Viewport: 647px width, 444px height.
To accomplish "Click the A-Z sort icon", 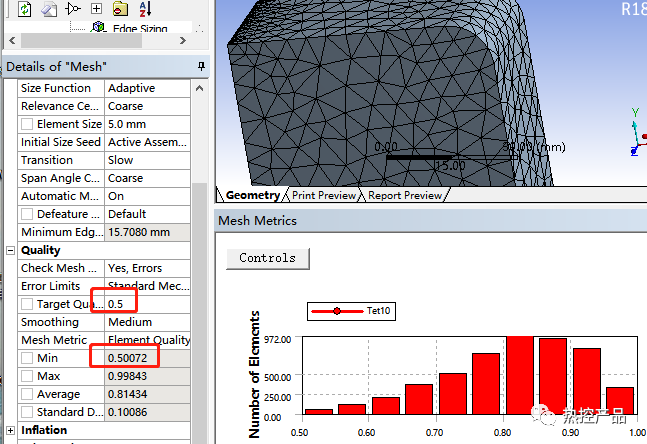I will [145, 9].
